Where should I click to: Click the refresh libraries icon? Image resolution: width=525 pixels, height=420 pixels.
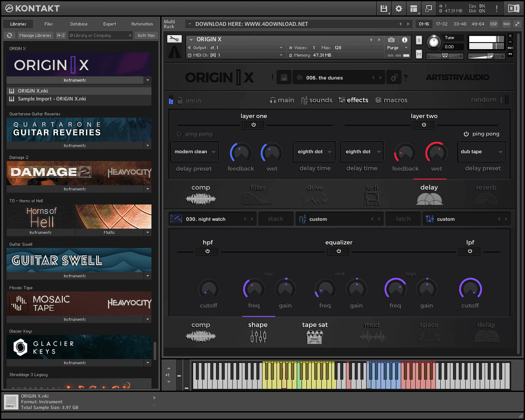click(x=9, y=35)
